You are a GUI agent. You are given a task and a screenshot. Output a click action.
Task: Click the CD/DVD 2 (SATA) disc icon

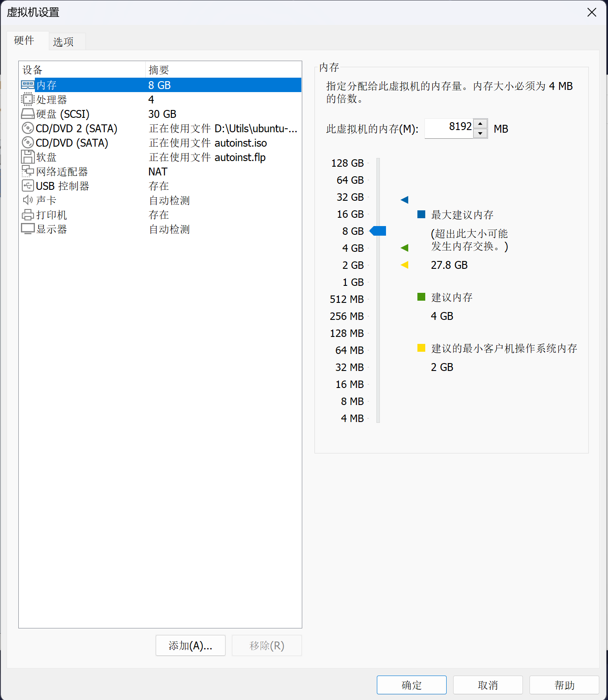[x=28, y=128]
